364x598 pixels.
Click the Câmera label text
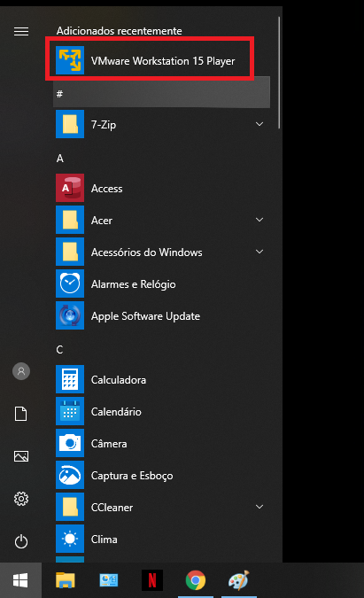coord(109,443)
